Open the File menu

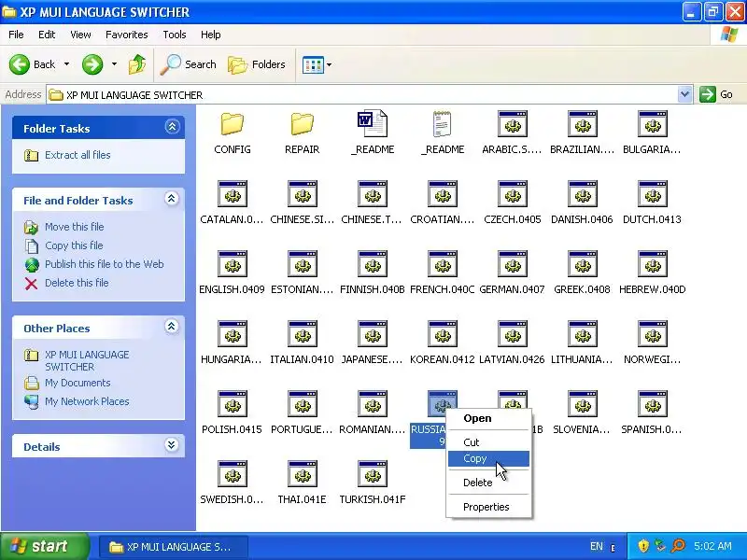tap(16, 35)
